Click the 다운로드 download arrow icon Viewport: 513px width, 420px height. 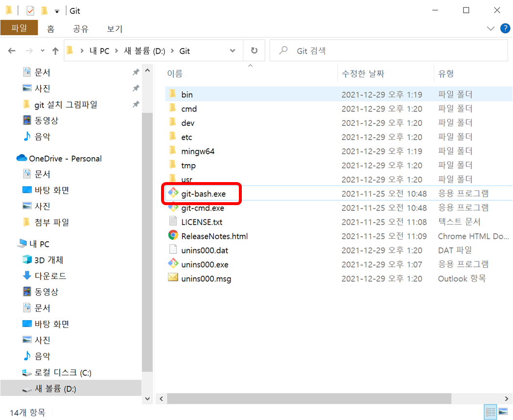(27, 276)
